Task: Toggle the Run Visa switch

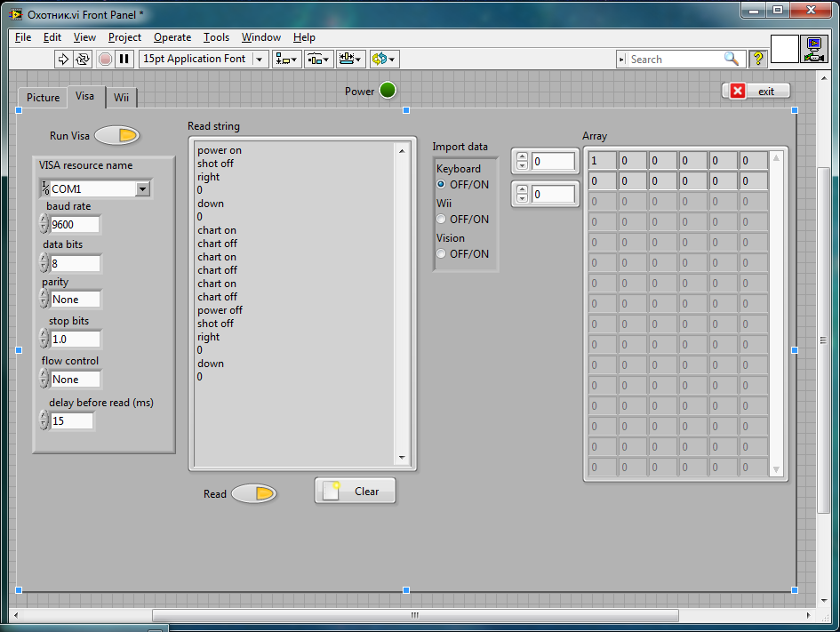Action: coord(117,135)
